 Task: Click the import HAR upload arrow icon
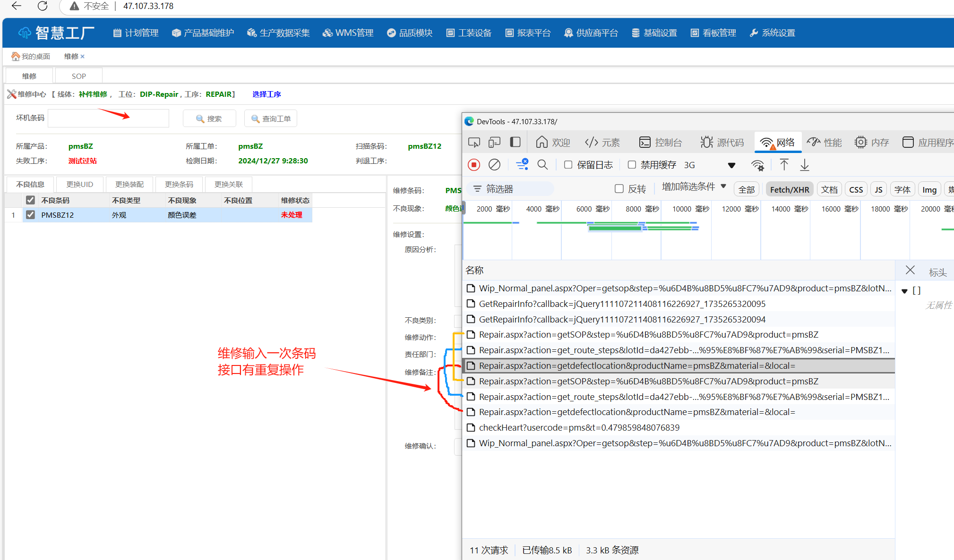tap(784, 165)
